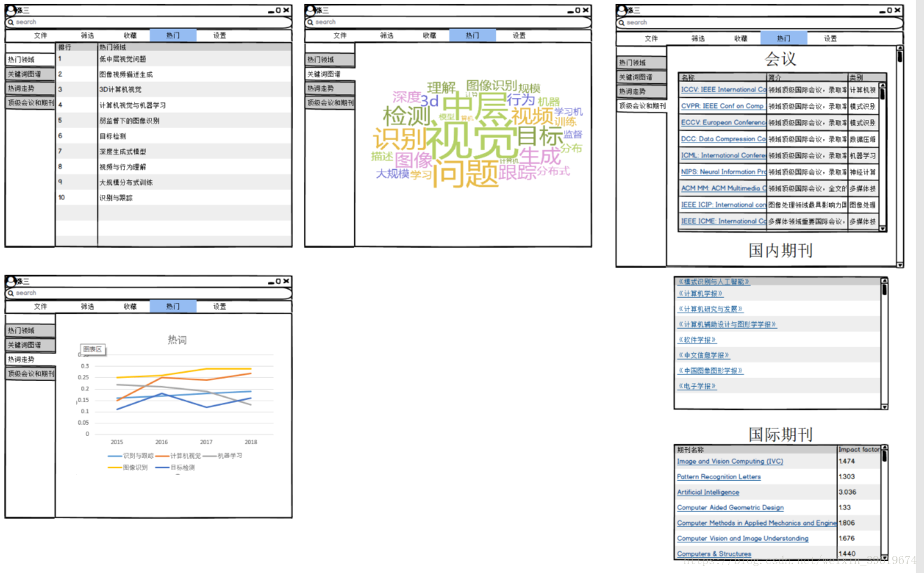The image size is (924, 573).
Task: Open the 文件 menu in the ranking window
Action: [40, 35]
